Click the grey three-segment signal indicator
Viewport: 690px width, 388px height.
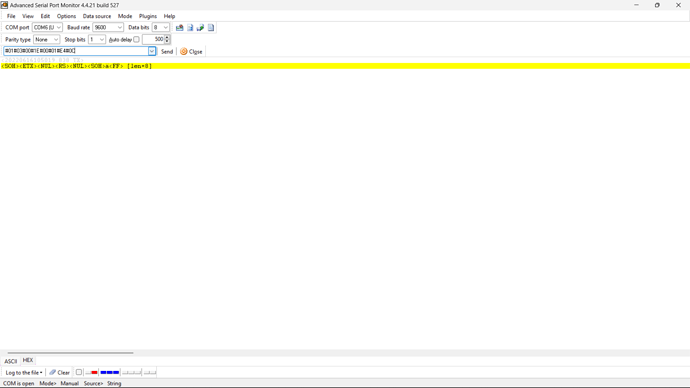132,373
